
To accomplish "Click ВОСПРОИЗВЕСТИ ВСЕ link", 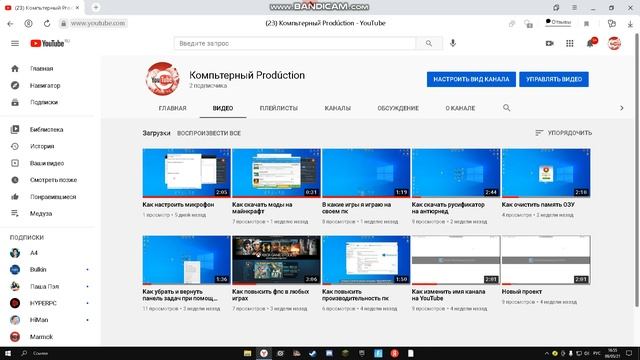I will [209, 133].
